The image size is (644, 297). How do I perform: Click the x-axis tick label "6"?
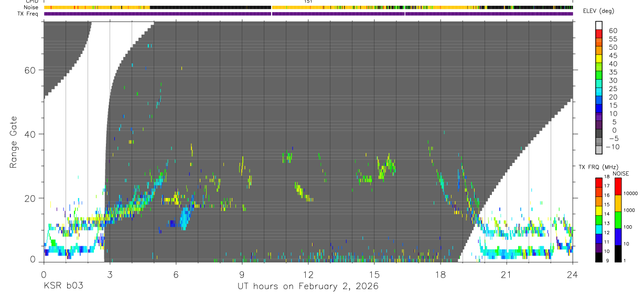coord(176,274)
